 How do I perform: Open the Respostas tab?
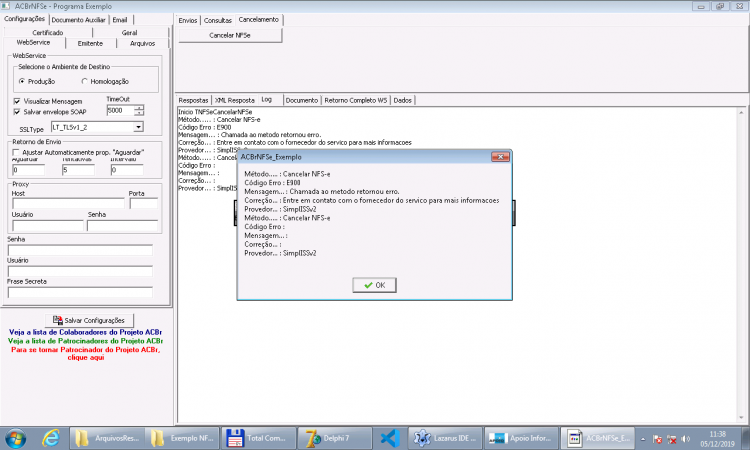[x=193, y=100]
